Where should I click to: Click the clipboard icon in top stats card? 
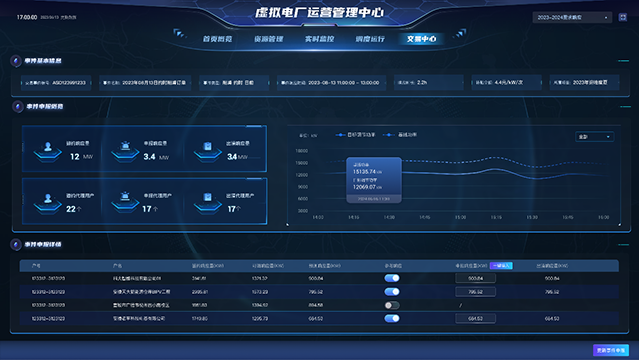coord(208,149)
